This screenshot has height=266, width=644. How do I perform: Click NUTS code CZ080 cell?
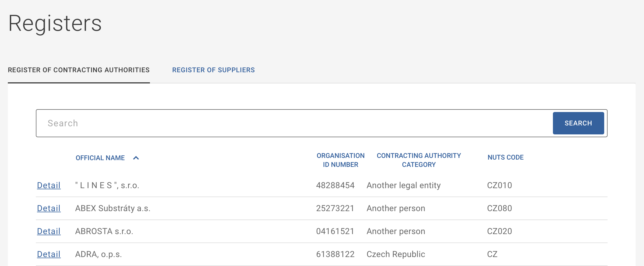[x=499, y=208]
